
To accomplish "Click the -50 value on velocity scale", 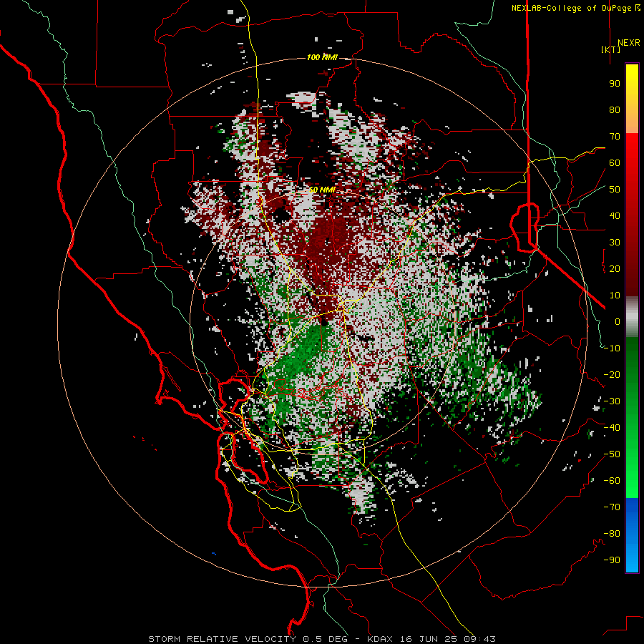I will tap(612, 454).
